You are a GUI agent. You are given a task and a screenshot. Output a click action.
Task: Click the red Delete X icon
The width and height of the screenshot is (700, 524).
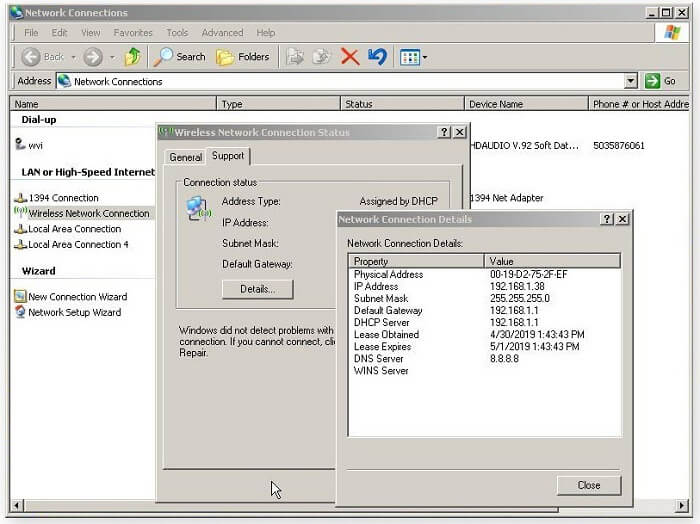[x=350, y=57]
